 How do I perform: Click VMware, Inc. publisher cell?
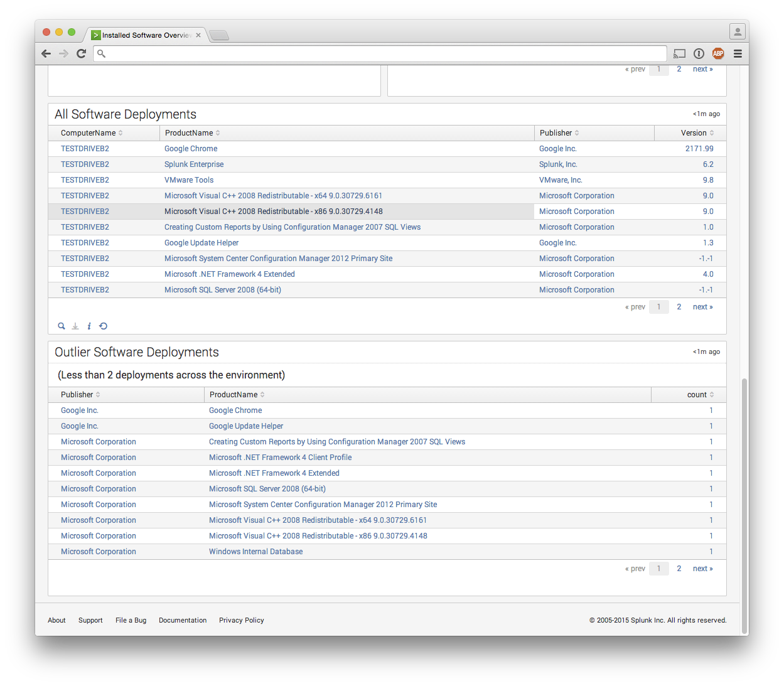pos(561,180)
